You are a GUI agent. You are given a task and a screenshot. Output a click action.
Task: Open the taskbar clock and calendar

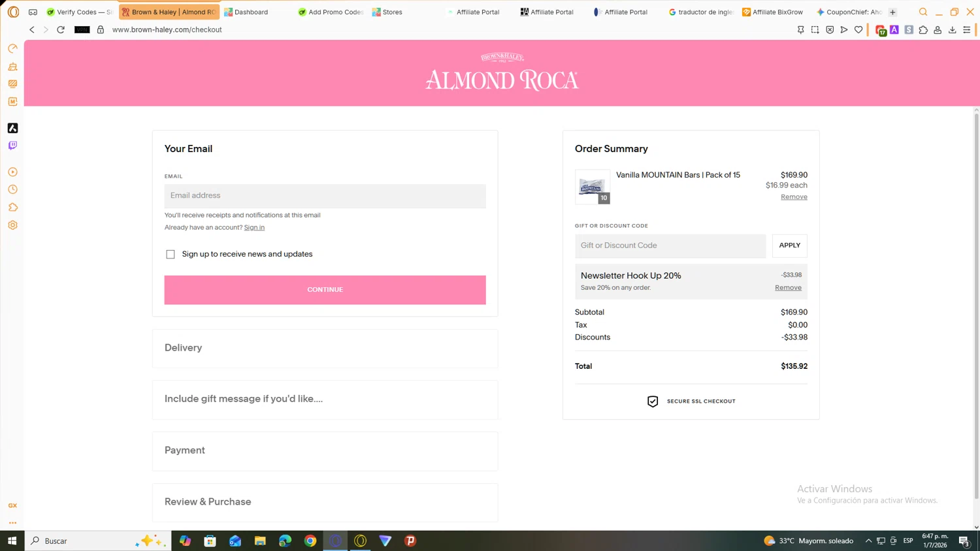935,541
